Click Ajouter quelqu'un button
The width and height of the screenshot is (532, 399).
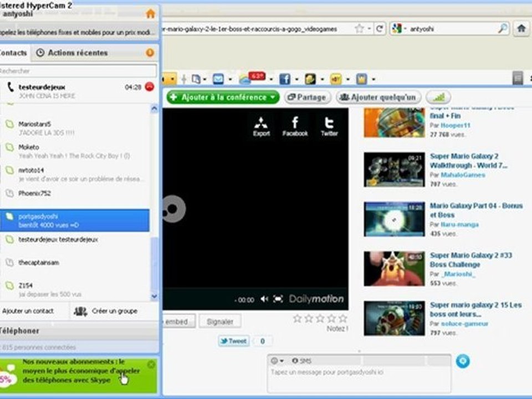point(378,98)
